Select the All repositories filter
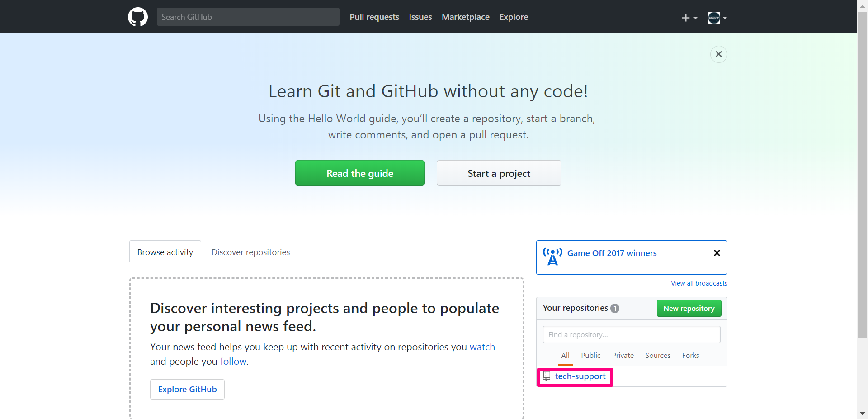The height and width of the screenshot is (419, 868). (x=566, y=356)
